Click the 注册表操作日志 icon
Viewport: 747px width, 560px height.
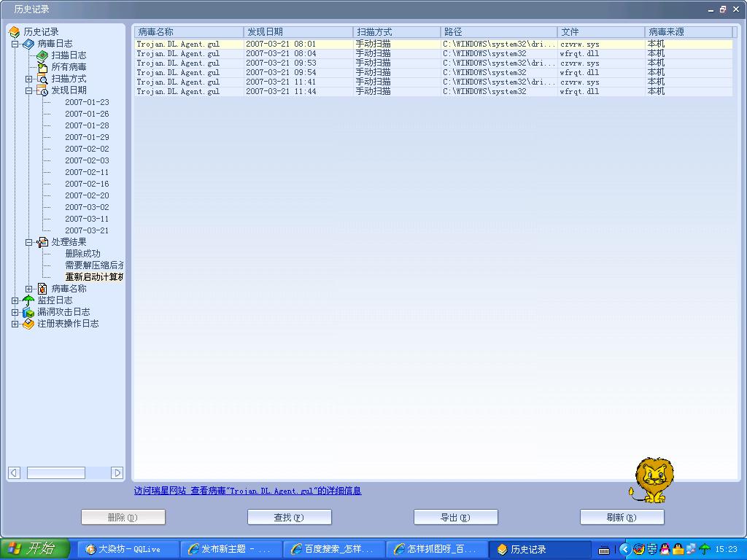pos(28,324)
